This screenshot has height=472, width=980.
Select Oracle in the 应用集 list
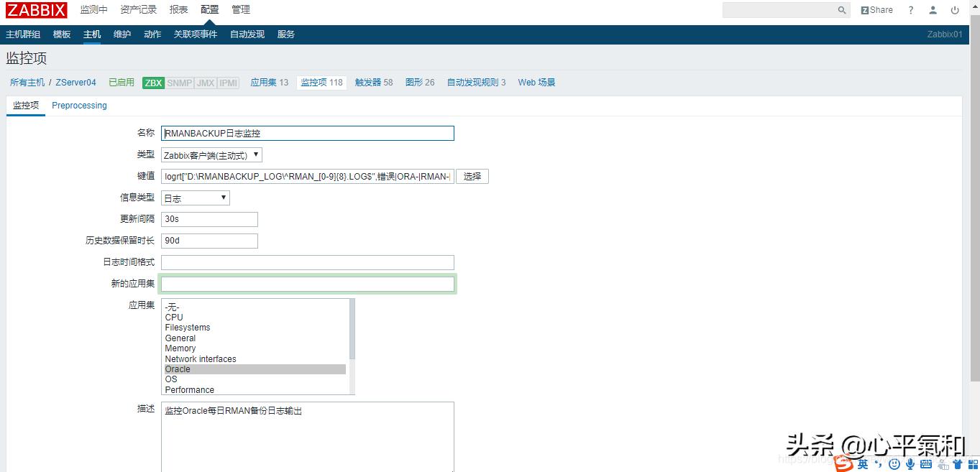[178, 369]
